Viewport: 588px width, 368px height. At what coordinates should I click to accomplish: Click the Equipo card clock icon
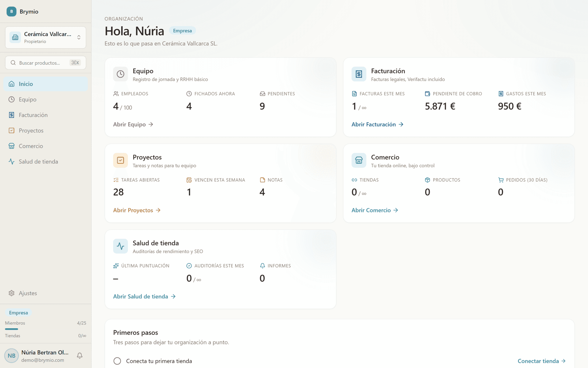(x=121, y=74)
